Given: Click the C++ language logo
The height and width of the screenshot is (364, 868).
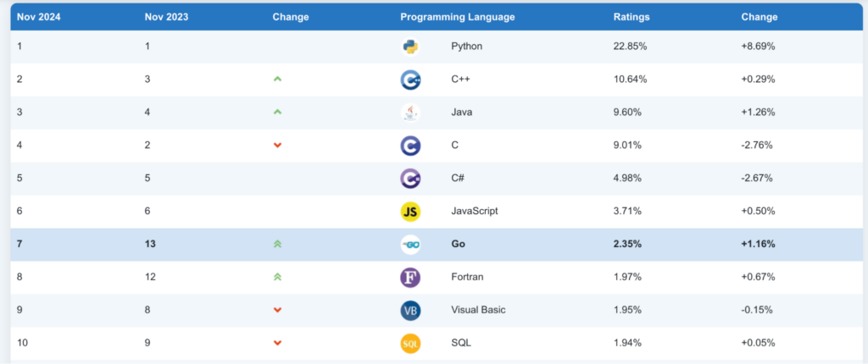Looking at the screenshot, I should pos(410,80).
